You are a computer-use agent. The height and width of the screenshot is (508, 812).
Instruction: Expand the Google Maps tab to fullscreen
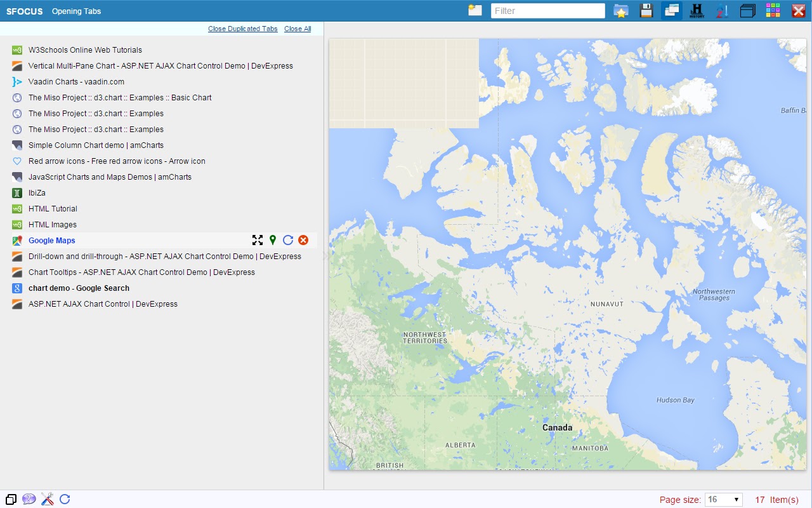[x=258, y=240]
